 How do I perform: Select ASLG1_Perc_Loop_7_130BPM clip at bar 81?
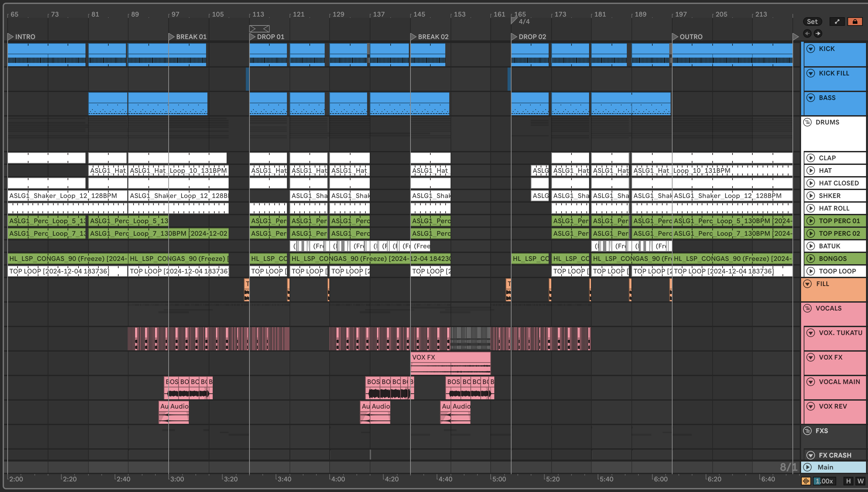pyautogui.click(x=158, y=233)
